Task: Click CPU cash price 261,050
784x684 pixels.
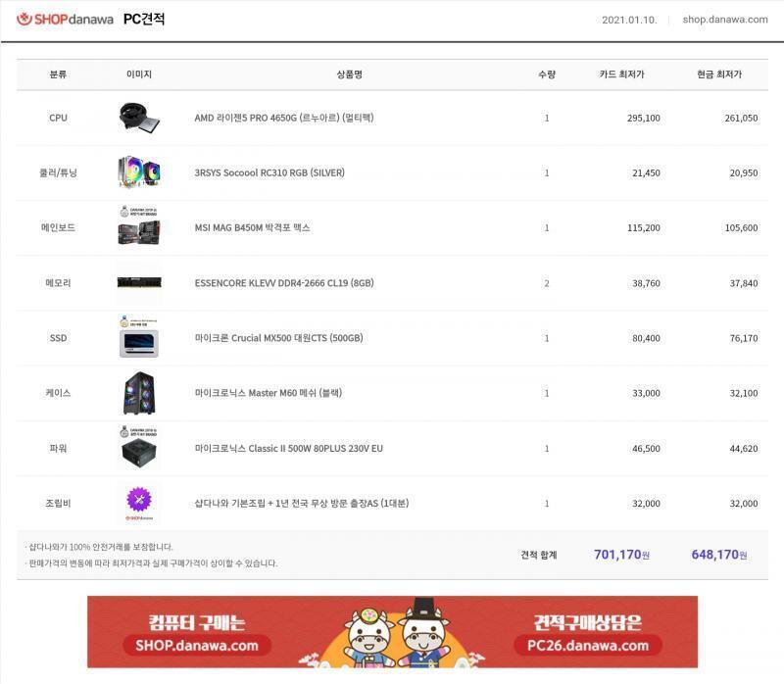Action: pos(741,118)
